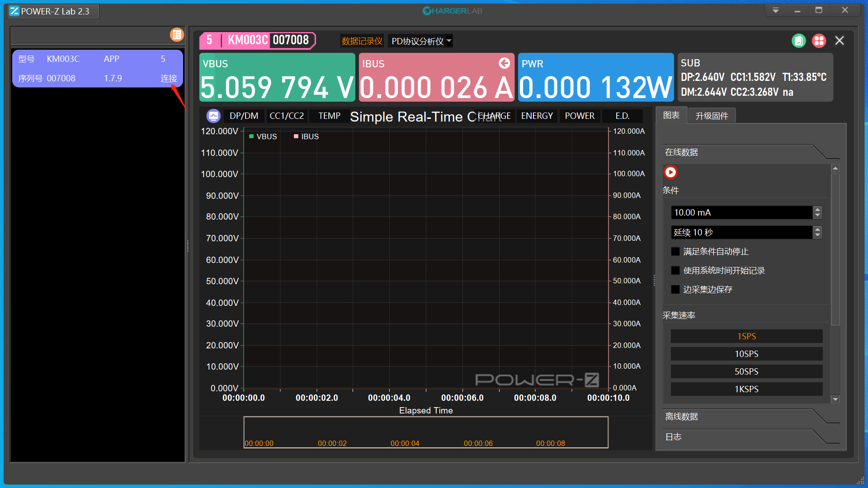Enable 满足条件自动停止 checkbox

click(675, 252)
